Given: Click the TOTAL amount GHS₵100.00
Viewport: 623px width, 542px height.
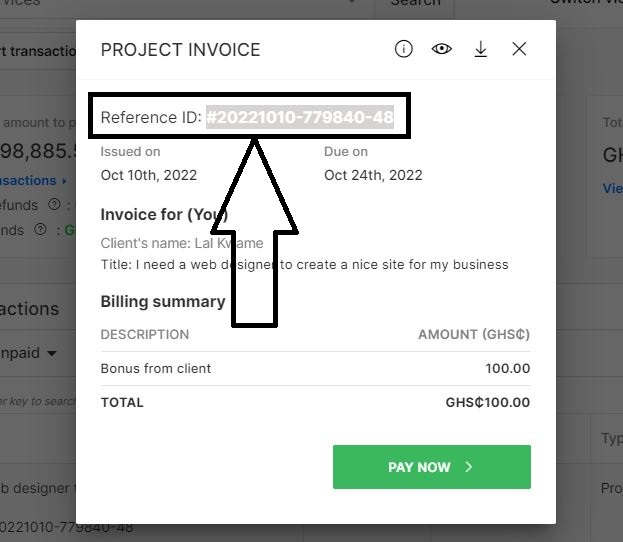Looking at the screenshot, I should point(487,403).
